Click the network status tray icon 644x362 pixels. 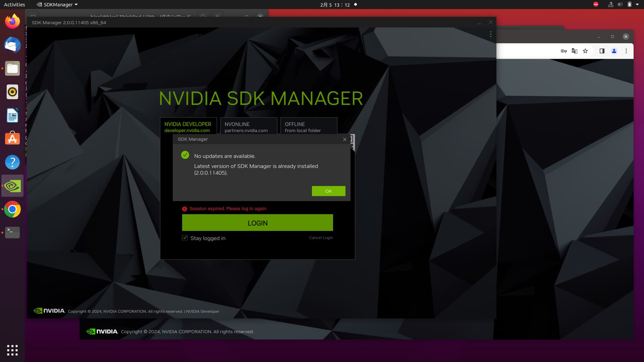click(610, 5)
